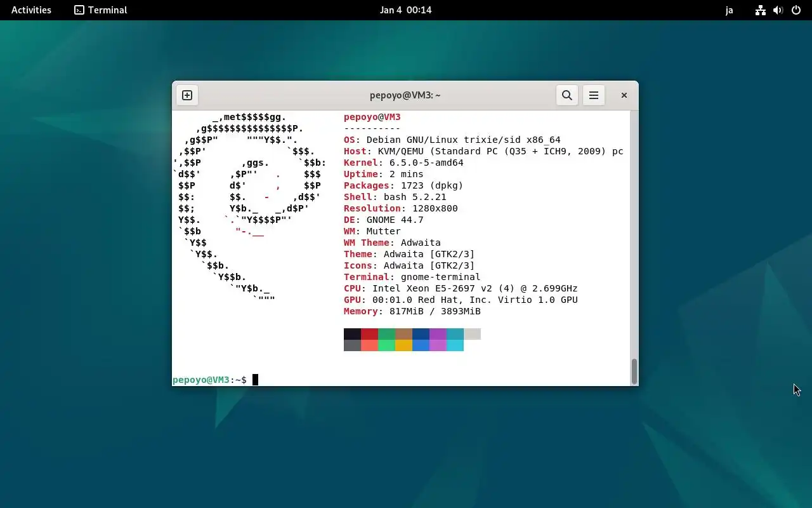This screenshot has width=812, height=508.
Task: Click the terminal vertical scrollbar
Action: tap(634, 371)
